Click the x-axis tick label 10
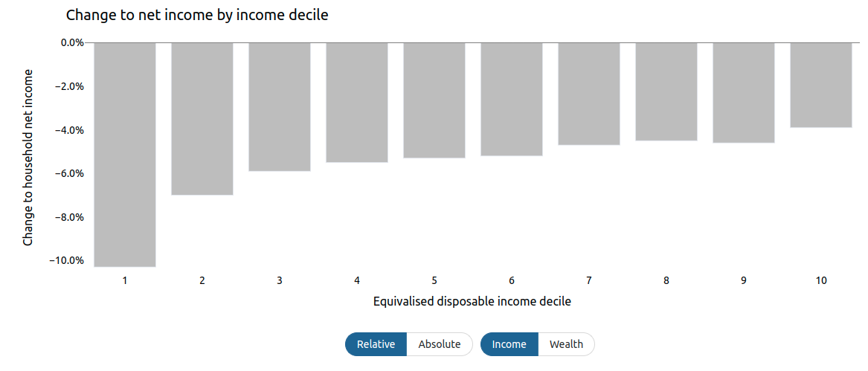 point(821,281)
